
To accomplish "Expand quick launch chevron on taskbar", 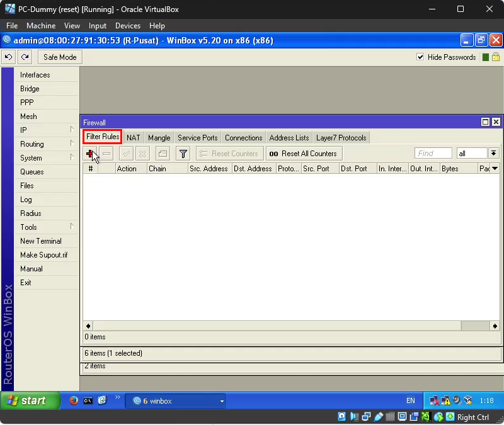I will coord(117,397).
